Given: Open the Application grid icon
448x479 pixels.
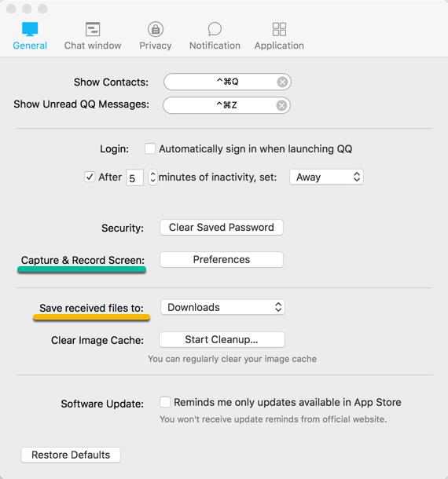Looking at the screenshot, I should [279, 29].
